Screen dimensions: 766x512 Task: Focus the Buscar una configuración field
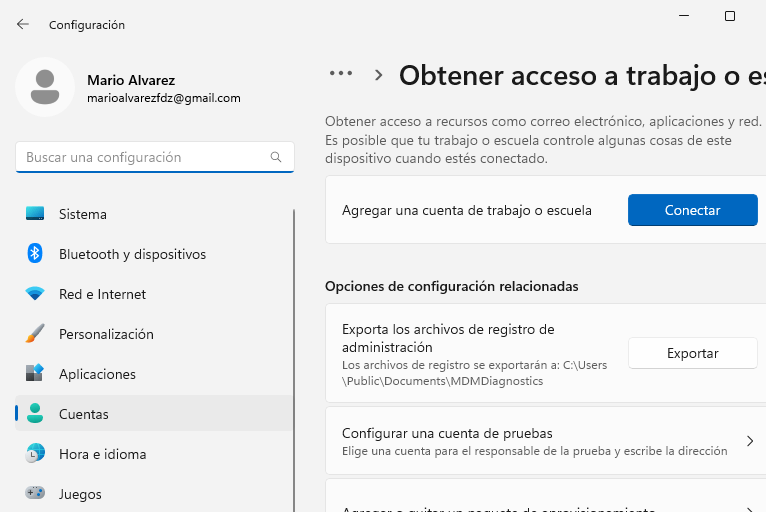coord(155,157)
